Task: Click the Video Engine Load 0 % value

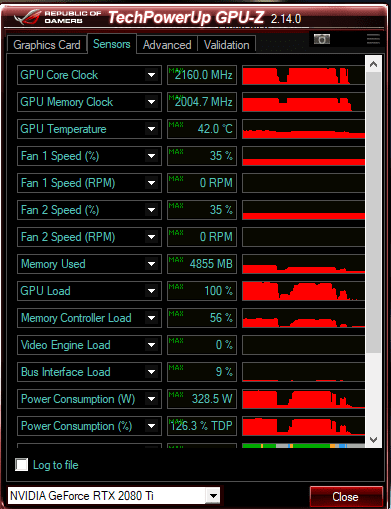Action: (x=202, y=345)
